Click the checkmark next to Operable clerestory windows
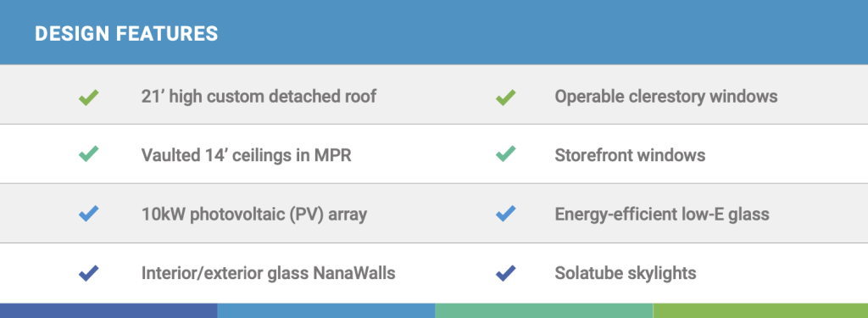868x318 pixels. pyautogui.click(x=505, y=98)
